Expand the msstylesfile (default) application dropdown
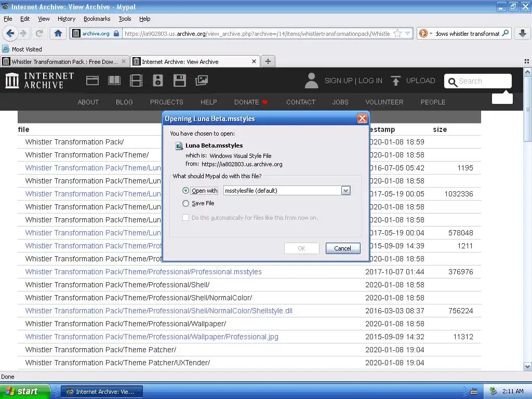 [x=345, y=190]
